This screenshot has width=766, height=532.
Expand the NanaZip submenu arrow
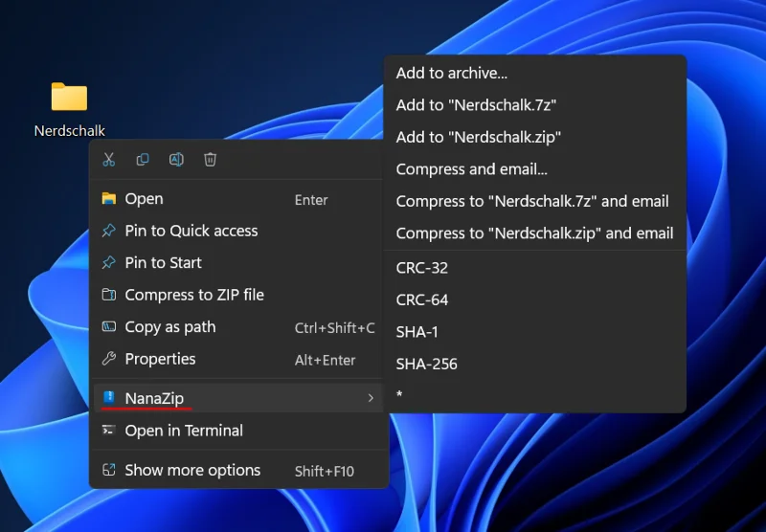371,398
